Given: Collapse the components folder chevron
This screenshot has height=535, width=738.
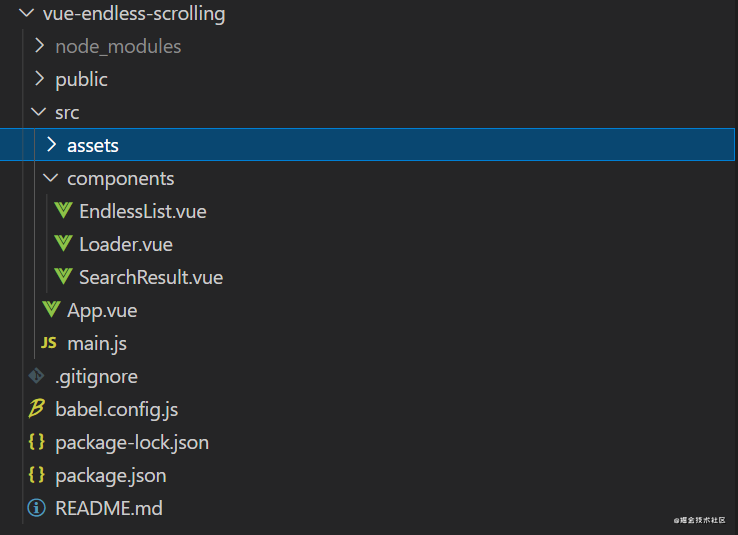Looking at the screenshot, I should [50, 178].
